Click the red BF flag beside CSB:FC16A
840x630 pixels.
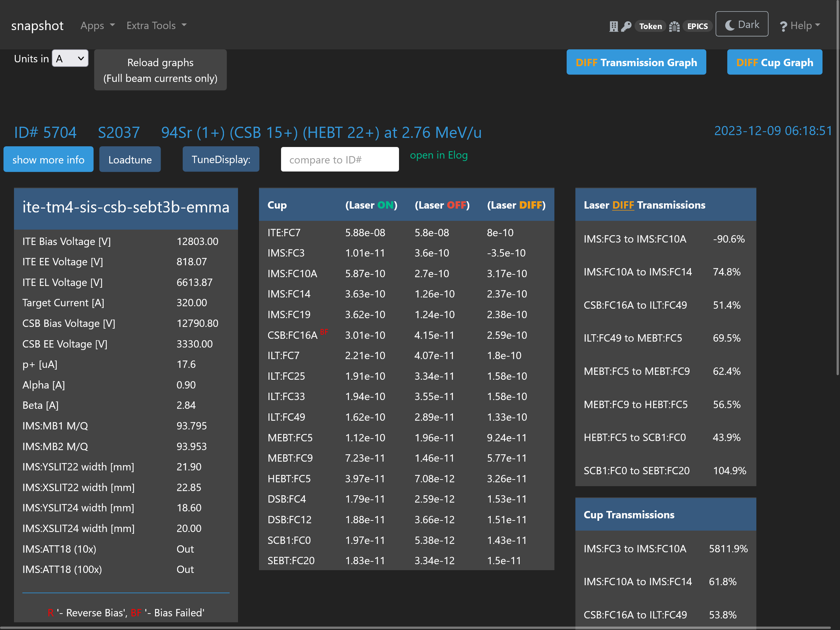(x=323, y=332)
